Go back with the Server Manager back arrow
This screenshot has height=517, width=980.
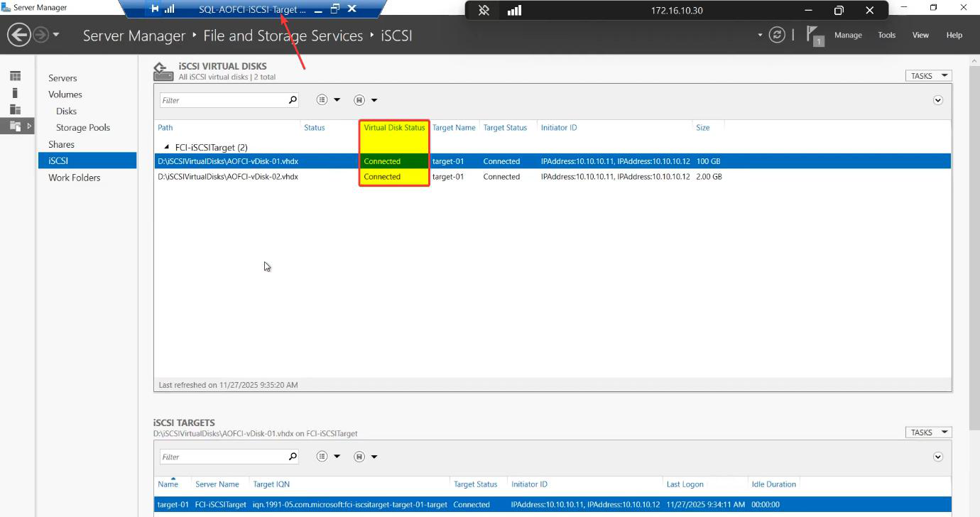pyautogui.click(x=18, y=35)
